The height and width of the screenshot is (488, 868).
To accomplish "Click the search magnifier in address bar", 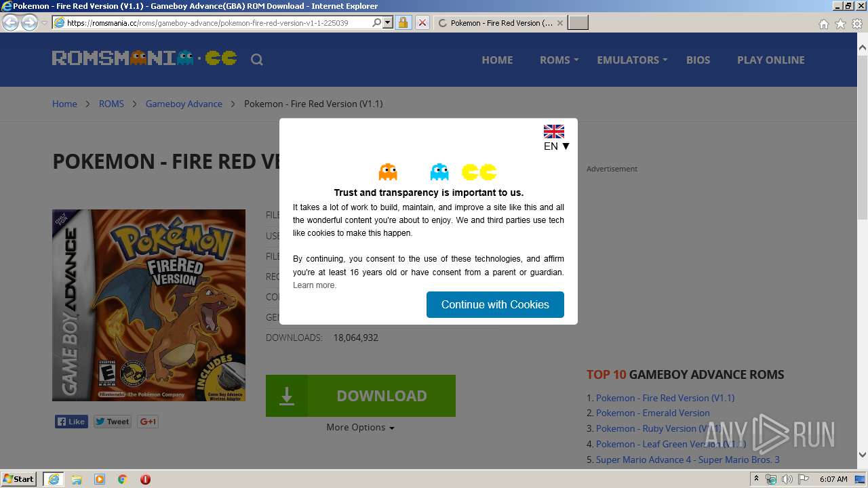I will [x=377, y=22].
